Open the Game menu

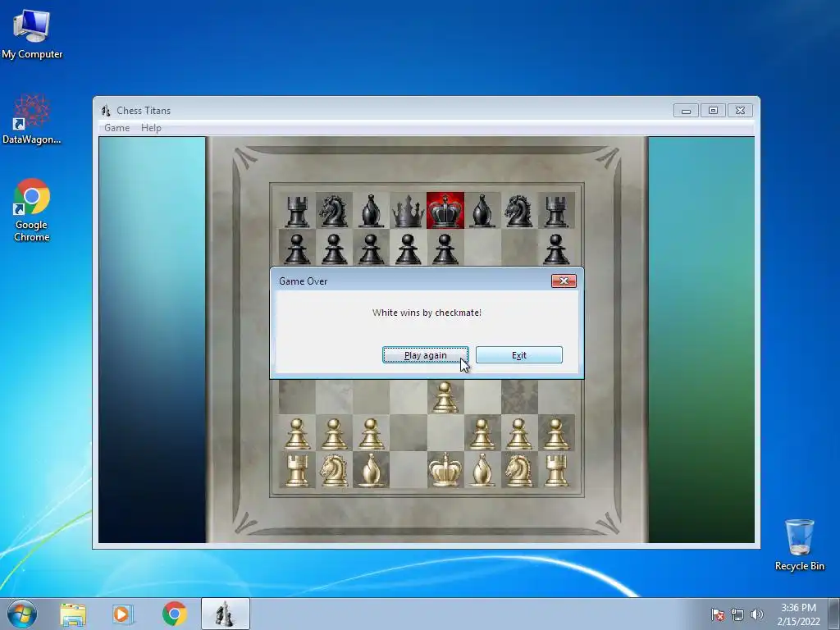pyautogui.click(x=116, y=127)
